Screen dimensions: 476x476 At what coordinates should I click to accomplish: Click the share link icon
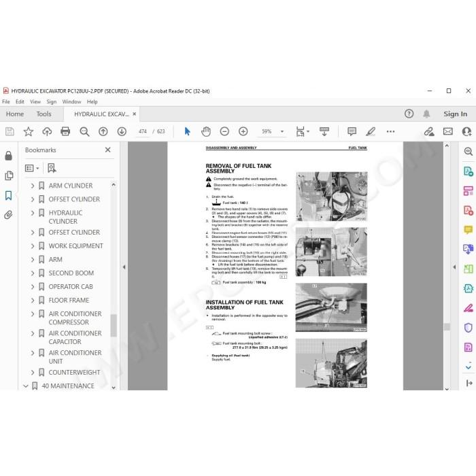tap(429, 131)
